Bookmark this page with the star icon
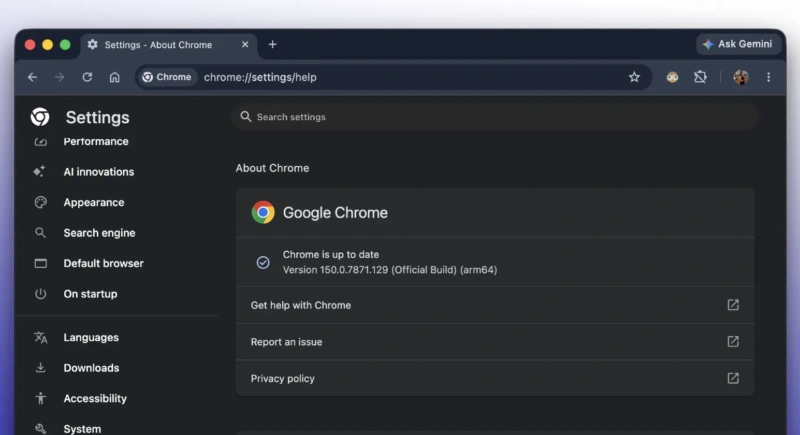Screen dimensions: 800x435 click(634, 77)
